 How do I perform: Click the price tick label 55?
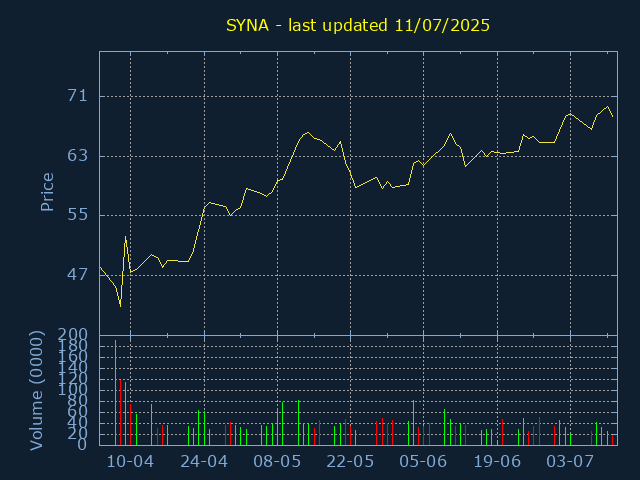[78, 215]
